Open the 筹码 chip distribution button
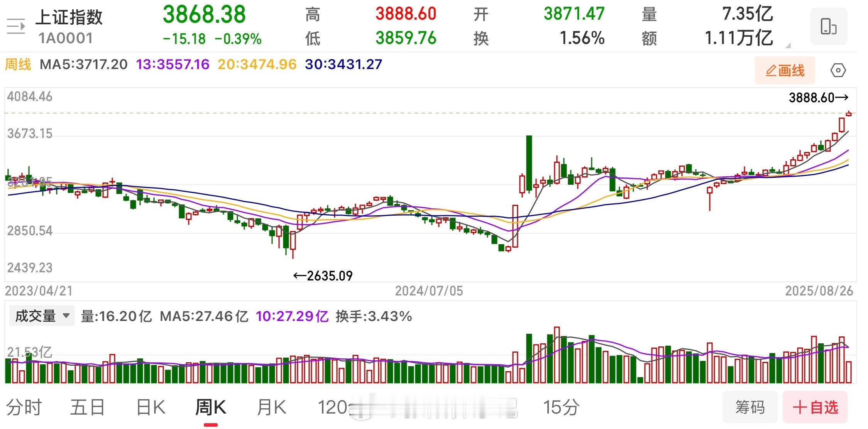 pyautogui.click(x=750, y=407)
